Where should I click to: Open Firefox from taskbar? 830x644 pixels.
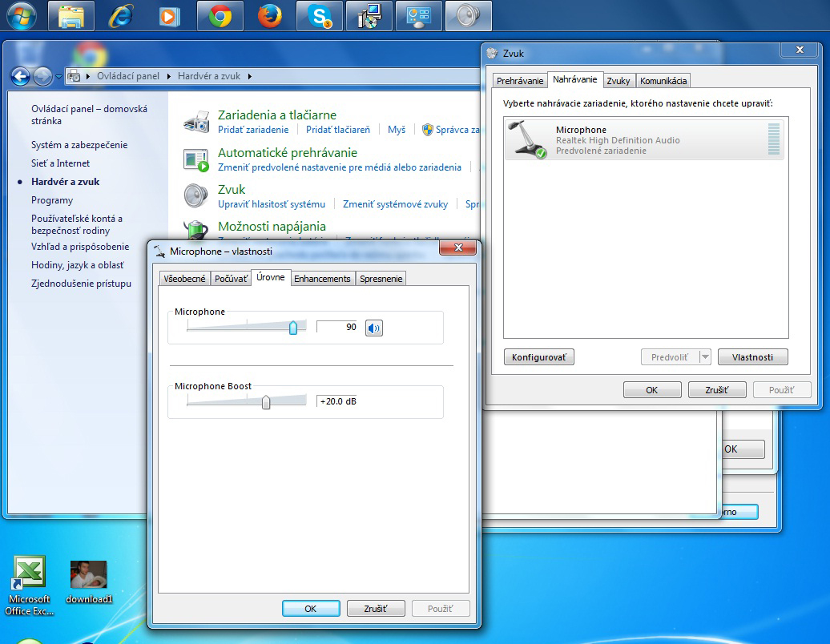[269, 16]
